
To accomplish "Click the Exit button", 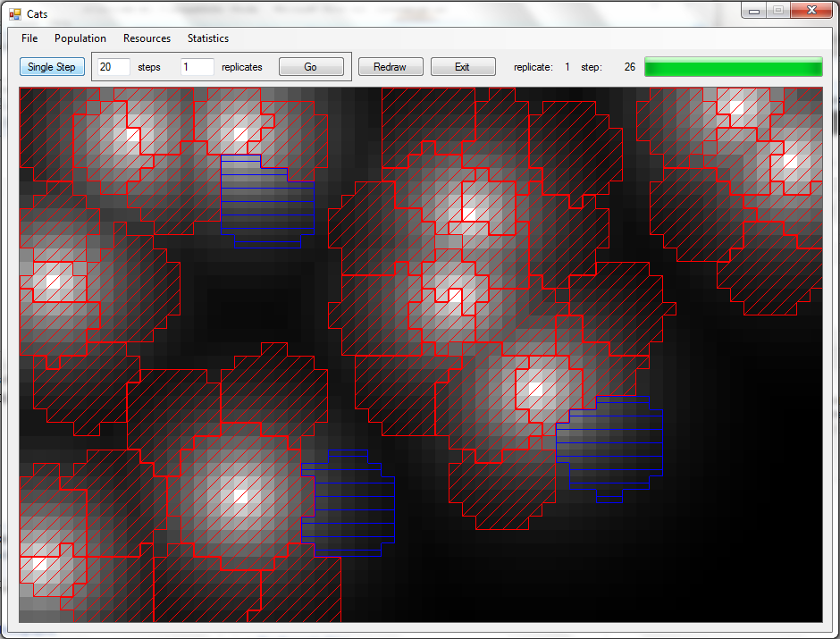I will 462,67.
